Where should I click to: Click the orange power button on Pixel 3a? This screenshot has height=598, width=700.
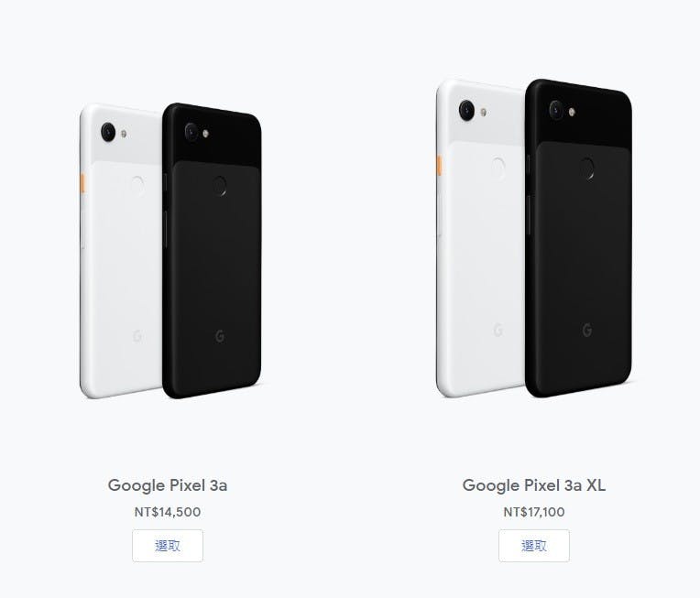(x=82, y=183)
